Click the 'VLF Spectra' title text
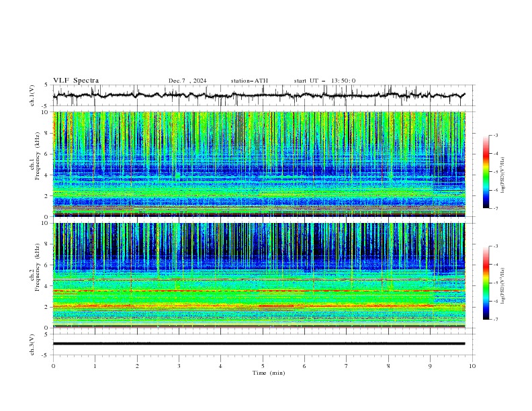The image size is (532, 411). click(76, 81)
